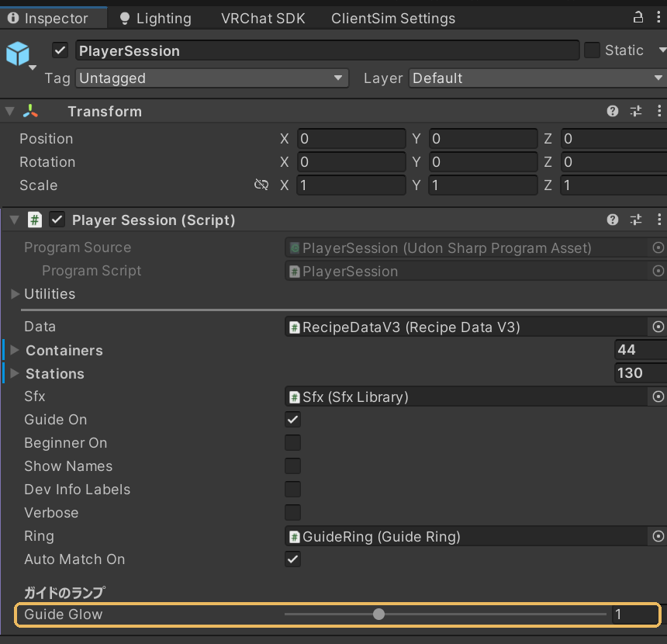The width and height of the screenshot is (667, 644).
Task: Open Player Session component kebab menu
Action: [x=659, y=220]
